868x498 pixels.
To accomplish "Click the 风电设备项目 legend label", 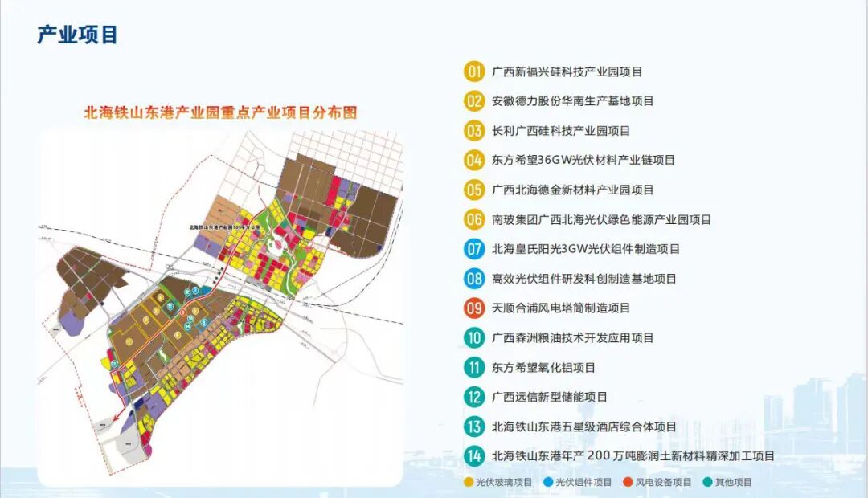I will click(x=663, y=483).
